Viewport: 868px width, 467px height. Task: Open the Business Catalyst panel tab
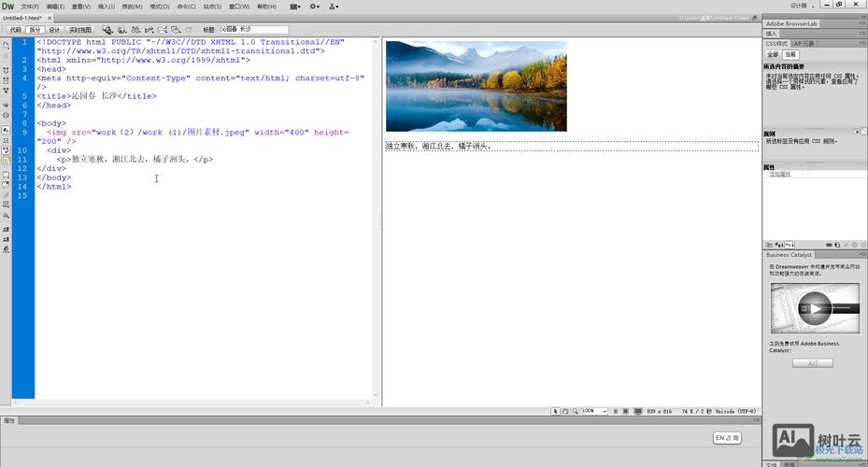[789, 255]
